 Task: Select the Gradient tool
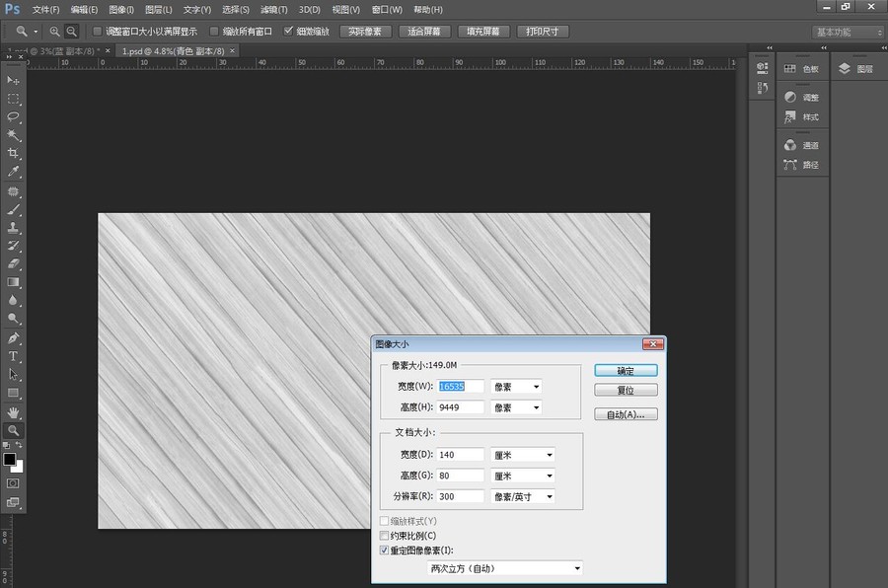click(13, 282)
